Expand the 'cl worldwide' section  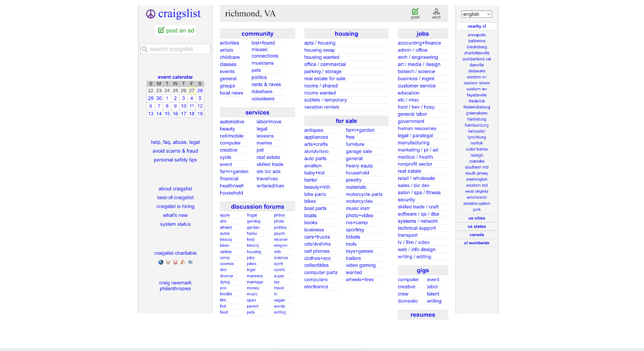[477, 243]
